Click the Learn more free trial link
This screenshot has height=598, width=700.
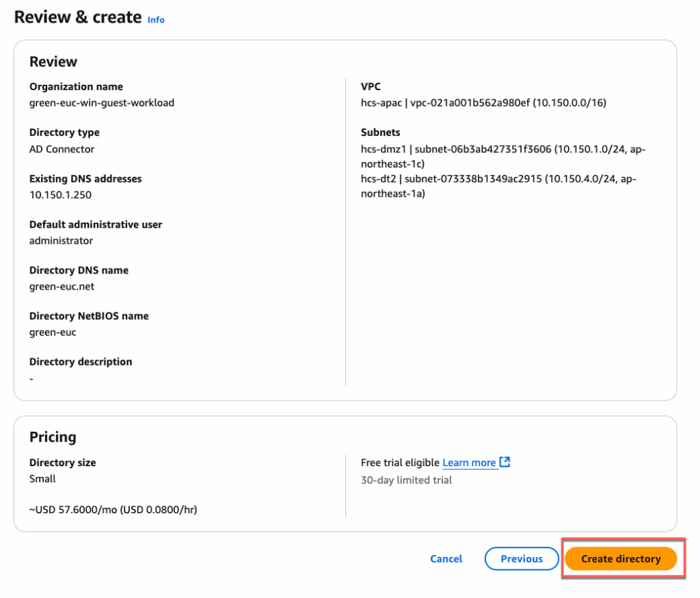pyautogui.click(x=469, y=463)
